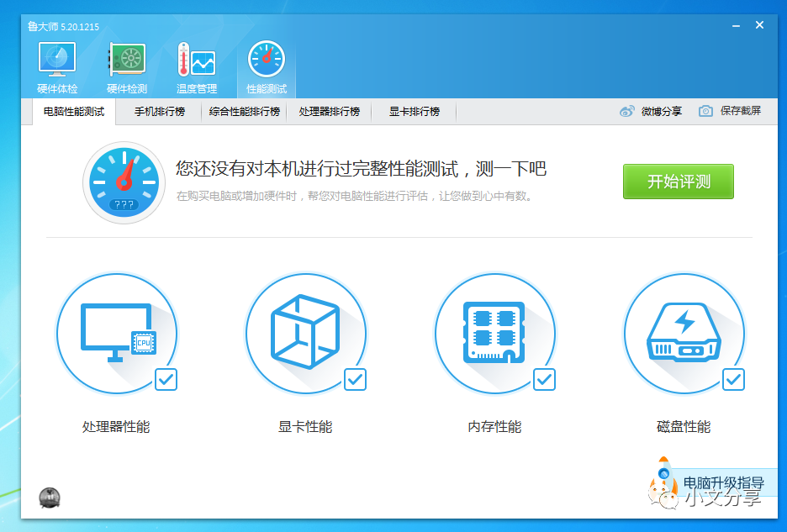The width and height of the screenshot is (787, 532).
Task: Click the round avatar icon at bottom-left
Action: [x=50, y=498]
